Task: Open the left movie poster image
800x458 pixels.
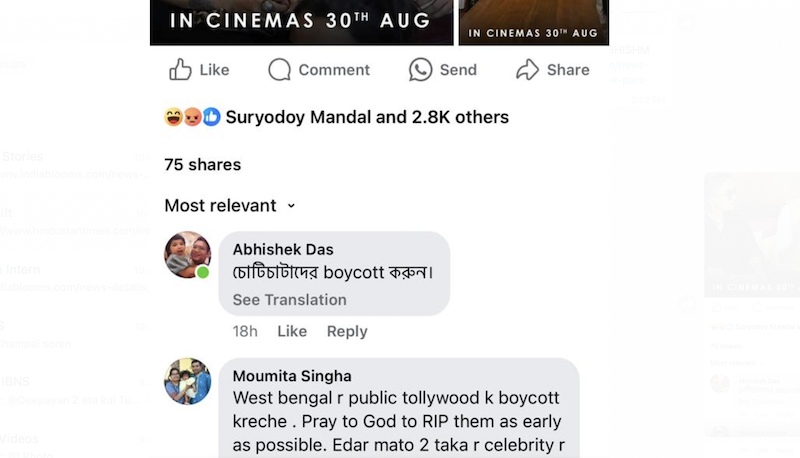Action: tap(301, 22)
